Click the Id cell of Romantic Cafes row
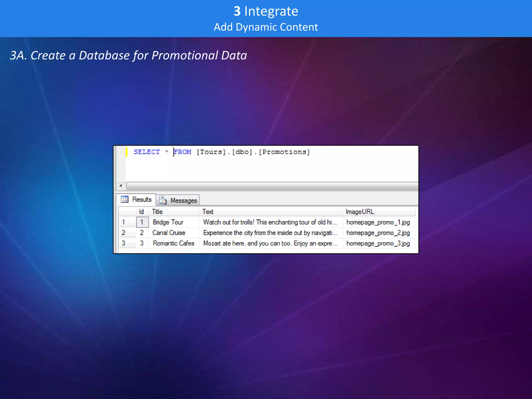The height and width of the screenshot is (399, 532). (x=142, y=243)
